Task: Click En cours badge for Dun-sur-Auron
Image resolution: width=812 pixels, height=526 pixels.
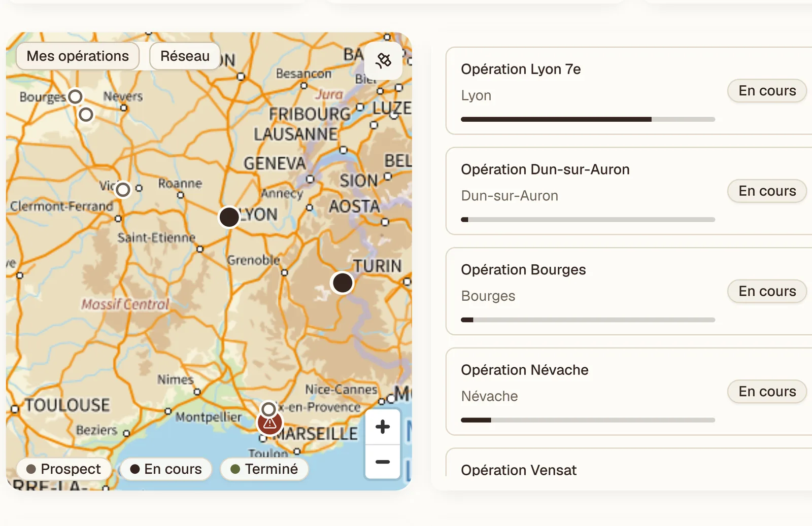Action: click(x=767, y=191)
